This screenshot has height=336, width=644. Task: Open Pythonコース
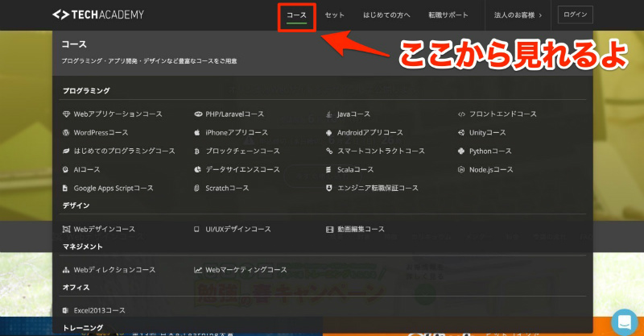click(490, 151)
